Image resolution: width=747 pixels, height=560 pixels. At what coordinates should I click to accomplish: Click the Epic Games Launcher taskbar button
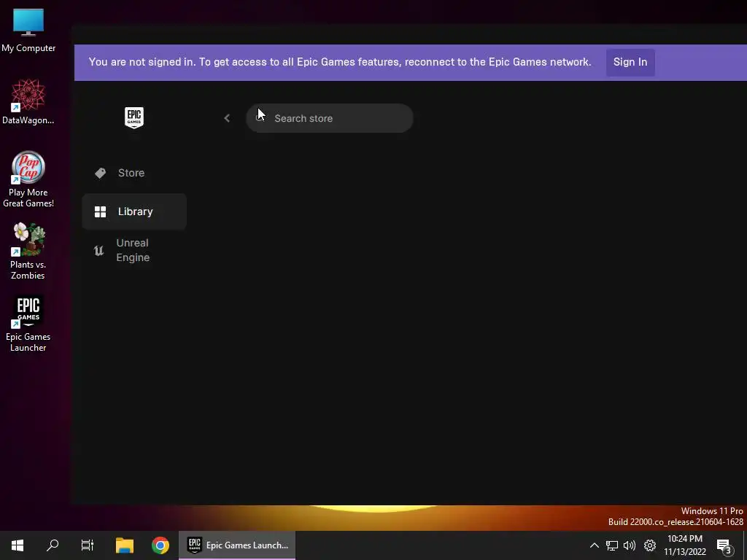point(237,545)
